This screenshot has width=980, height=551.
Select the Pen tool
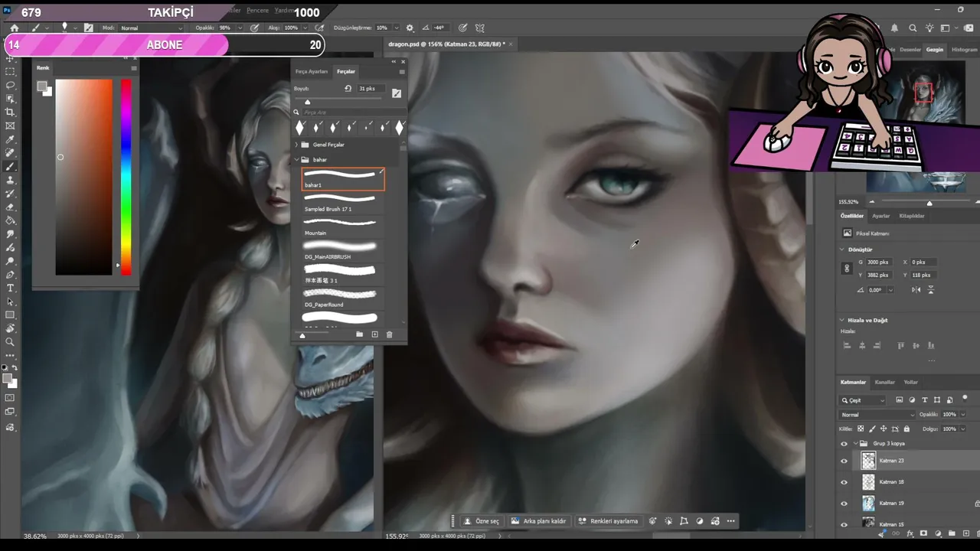click(10, 275)
